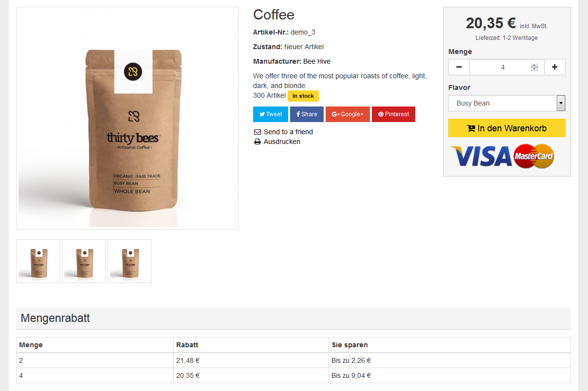Increase quantity with the plus button
This screenshot has height=391, width=588.
pos(554,67)
